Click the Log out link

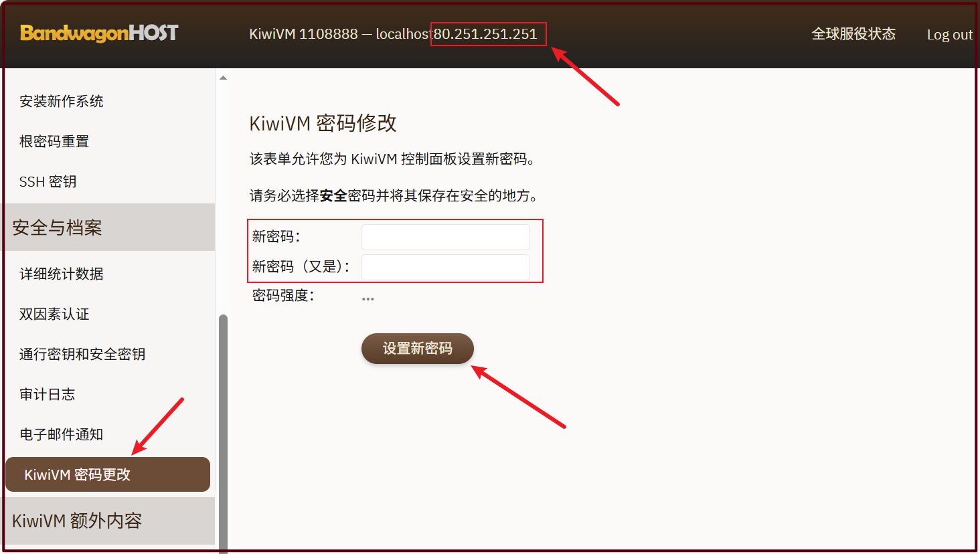(x=949, y=35)
